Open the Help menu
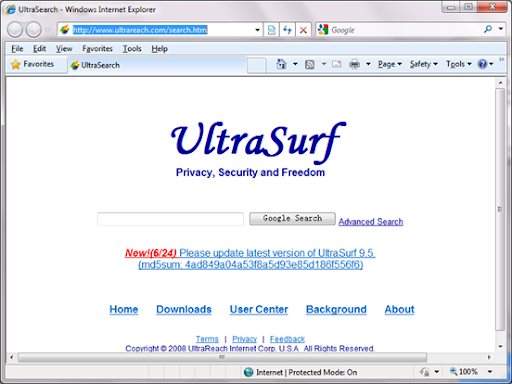This screenshot has width=512, height=384. click(159, 49)
